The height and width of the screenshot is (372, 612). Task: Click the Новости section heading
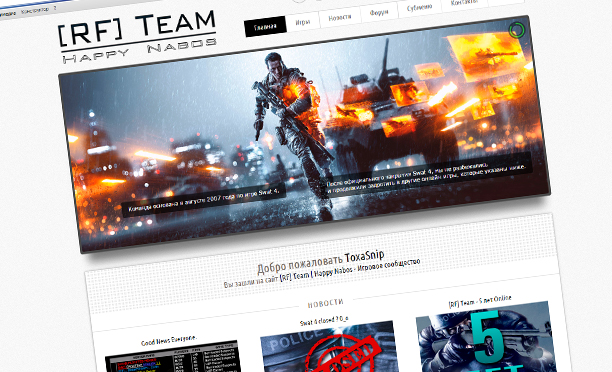click(x=326, y=303)
